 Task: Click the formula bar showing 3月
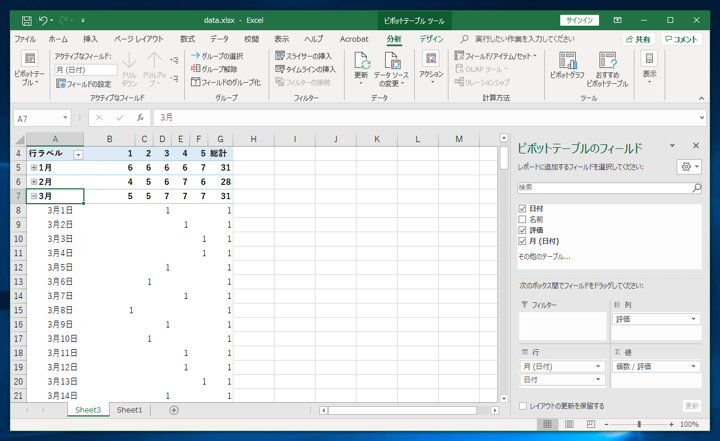tap(426, 118)
